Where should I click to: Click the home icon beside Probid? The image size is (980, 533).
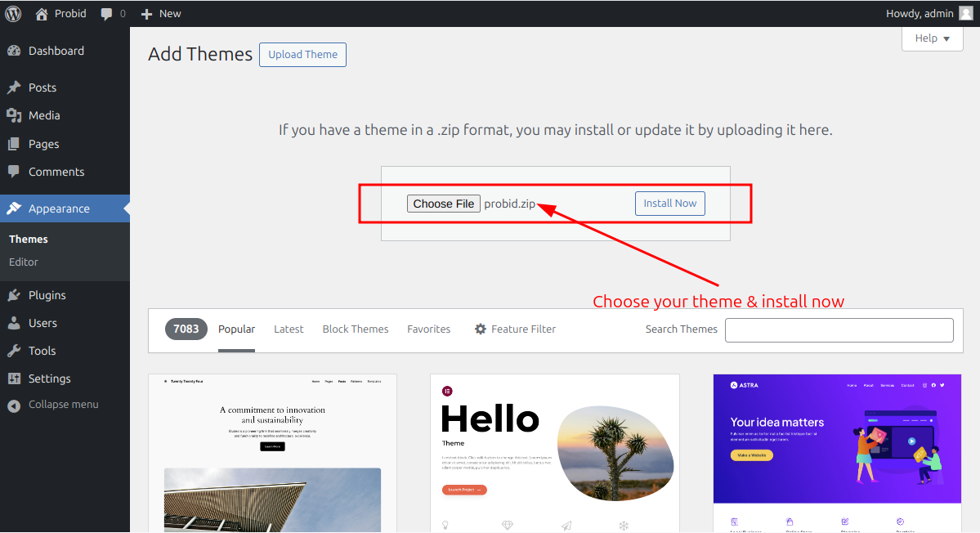tap(41, 14)
